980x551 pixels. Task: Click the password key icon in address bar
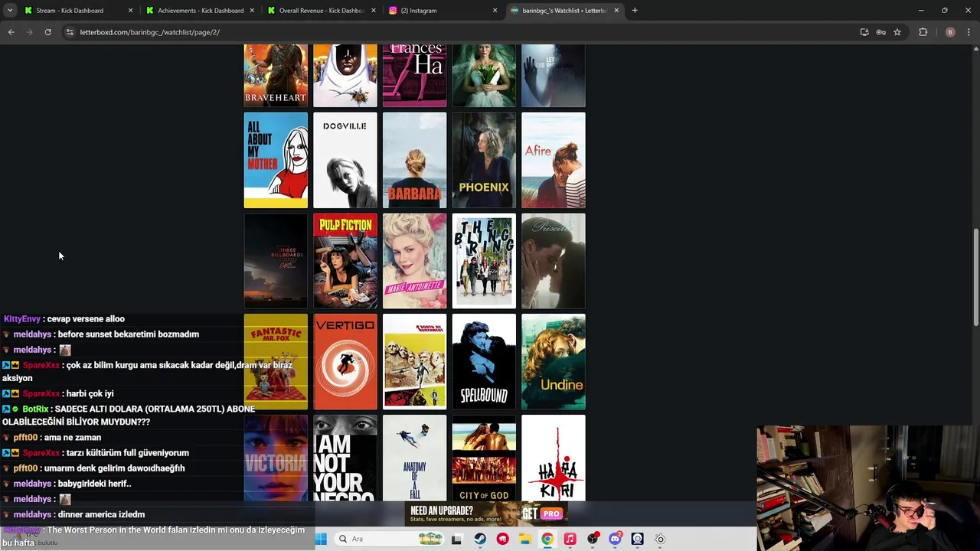pos(880,32)
